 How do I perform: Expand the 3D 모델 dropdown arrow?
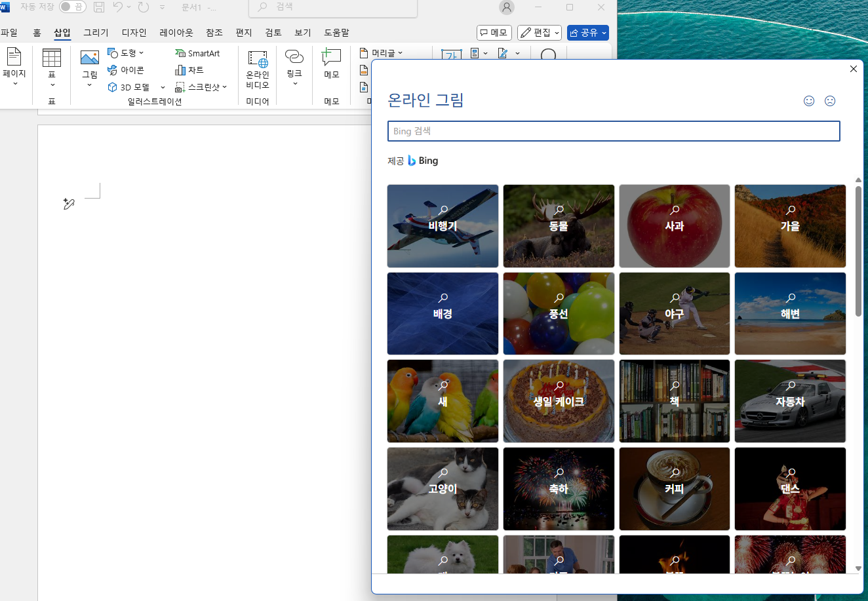click(x=163, y=87)
